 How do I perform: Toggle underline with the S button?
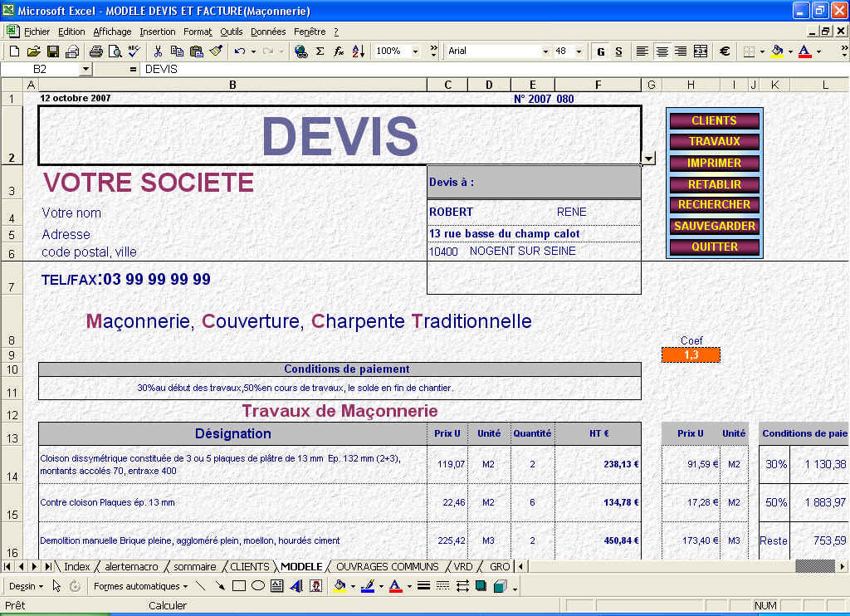(618, 51)
